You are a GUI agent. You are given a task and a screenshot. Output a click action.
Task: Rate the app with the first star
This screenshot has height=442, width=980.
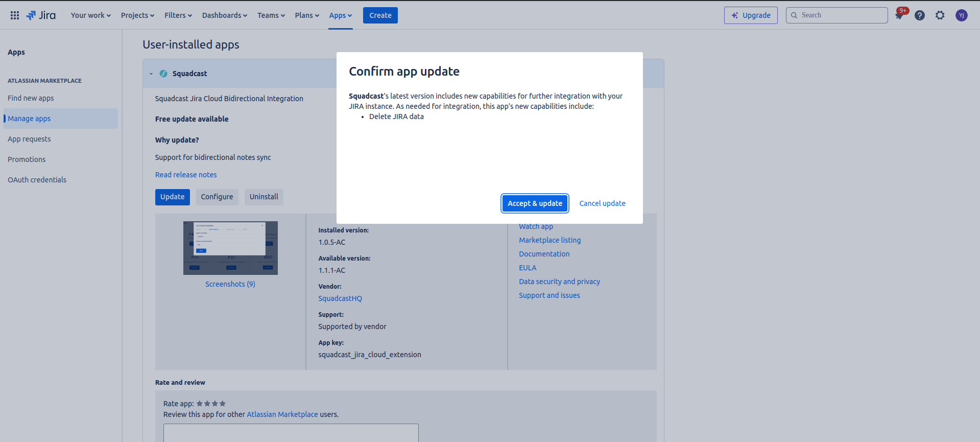coord(200,404)
